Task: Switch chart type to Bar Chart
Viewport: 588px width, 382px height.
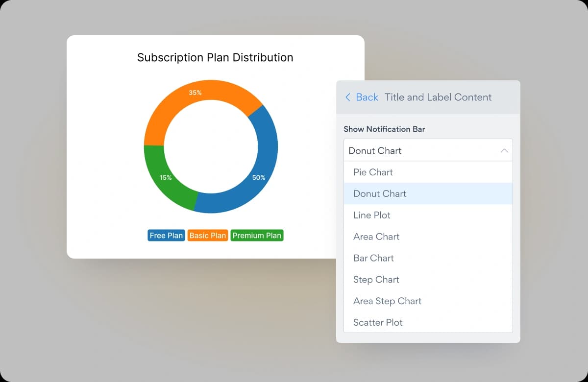Action: (428, 258)
